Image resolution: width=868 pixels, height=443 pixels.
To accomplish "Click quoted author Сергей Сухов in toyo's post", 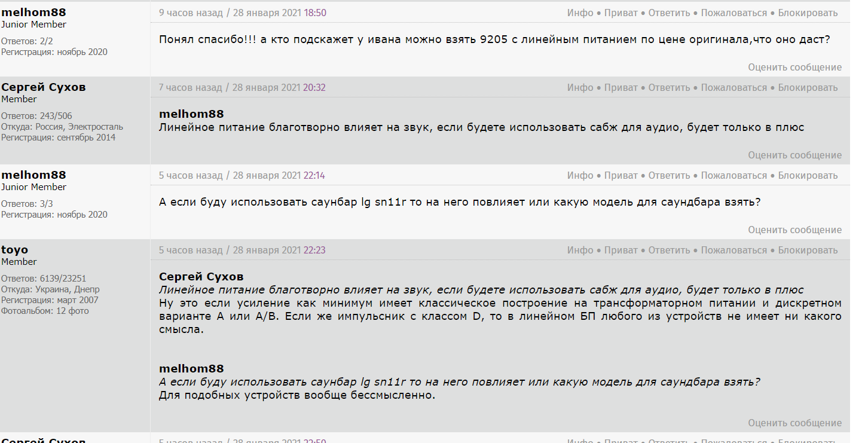I will (201, 277).
